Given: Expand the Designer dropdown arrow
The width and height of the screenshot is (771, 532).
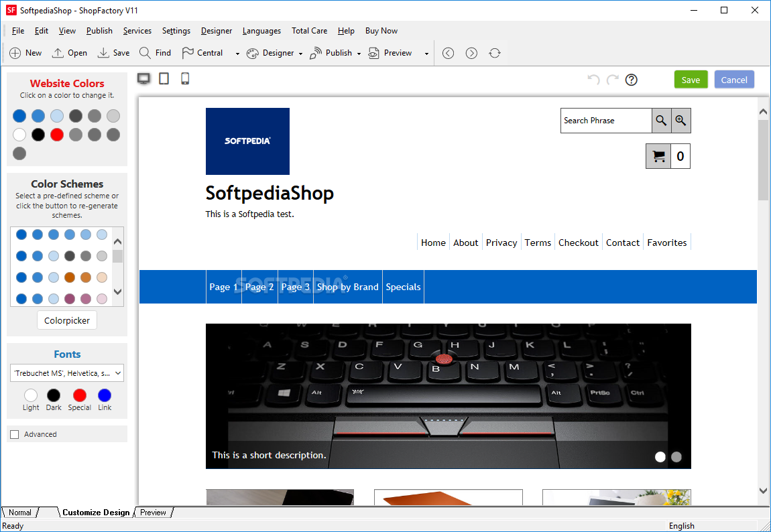Looking at the screenshot, I should [x=300, y=54].
